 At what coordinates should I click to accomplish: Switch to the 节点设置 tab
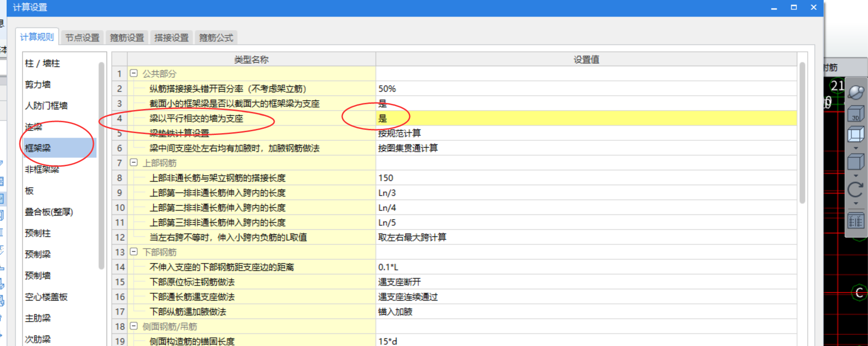click(82, 37)
